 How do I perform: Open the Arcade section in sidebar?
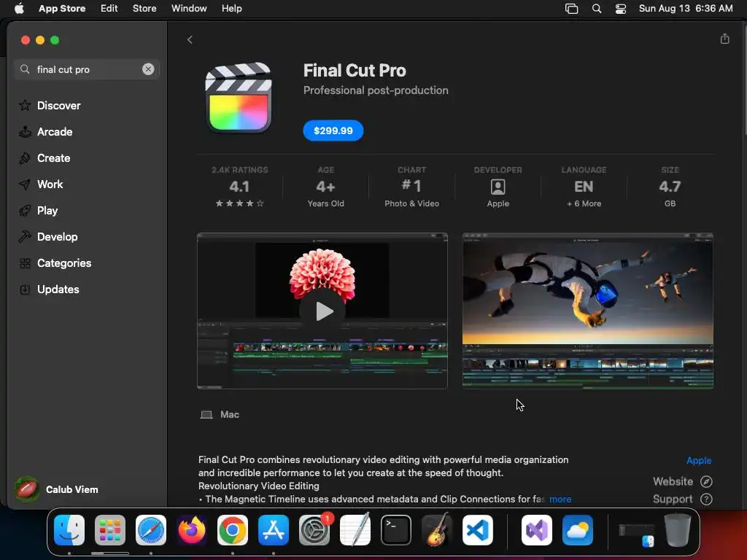(46, 132)
